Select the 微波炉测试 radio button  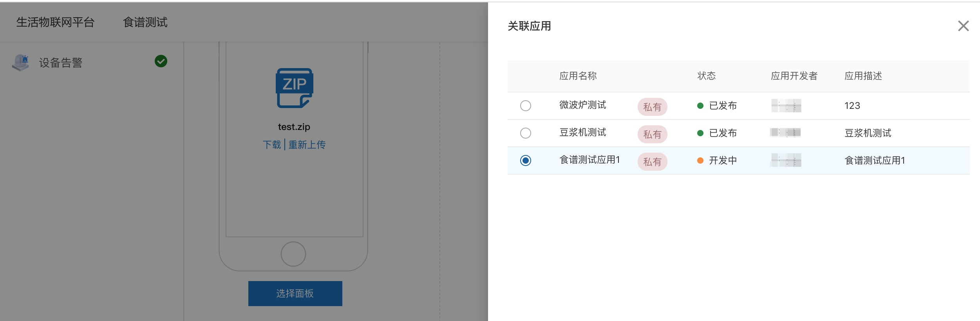click(526, 106)
